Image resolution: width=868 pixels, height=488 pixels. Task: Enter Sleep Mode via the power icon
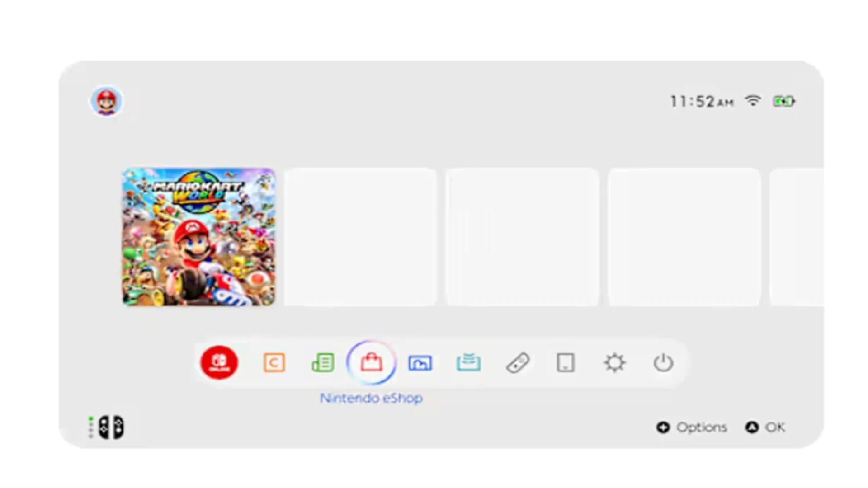(663, 362)
